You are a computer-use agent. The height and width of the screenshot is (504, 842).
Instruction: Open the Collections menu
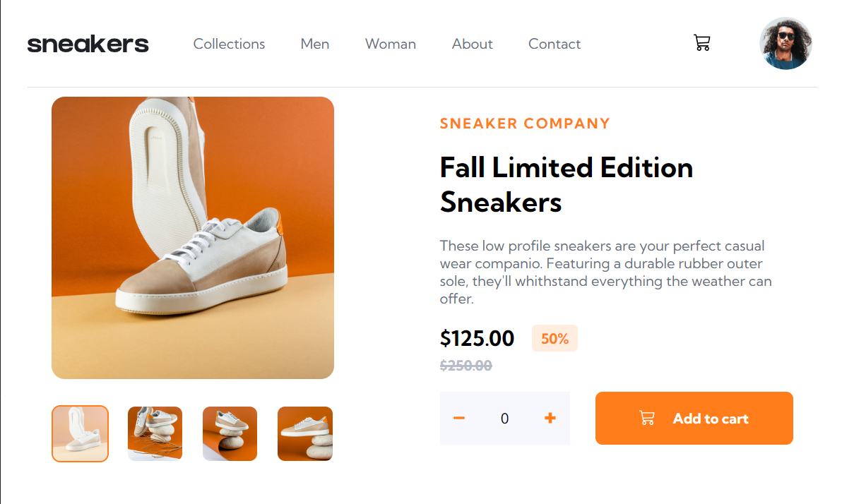[229, 44]
